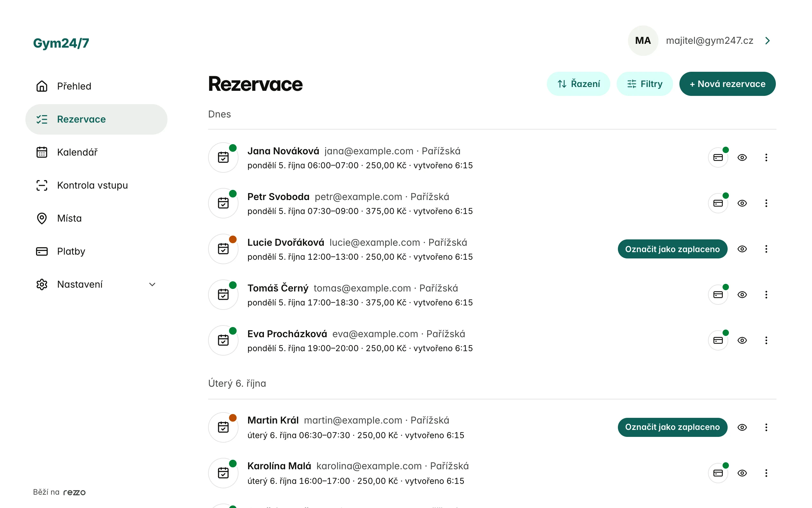View reservation details of Martin Král (eye)
The height and width of the screenshot is (508, 812).
[x=742, y=427]
